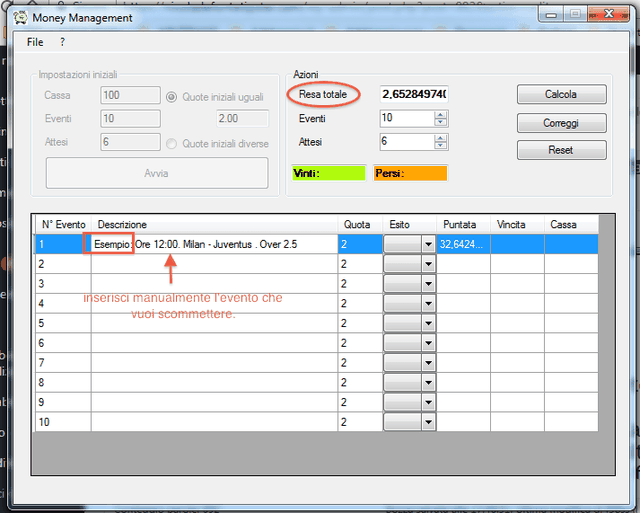Click the Descrizione cell of event 3

coord(215,284)
